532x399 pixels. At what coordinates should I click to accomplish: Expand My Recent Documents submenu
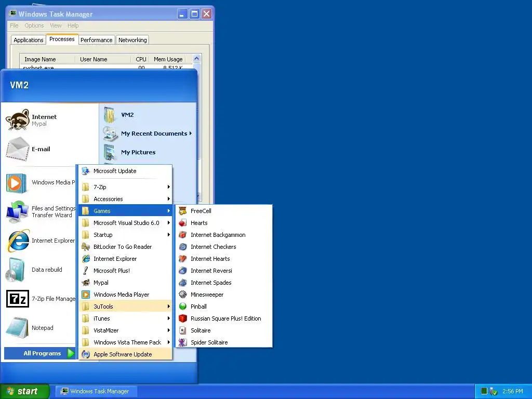click(x=148, y=134)
